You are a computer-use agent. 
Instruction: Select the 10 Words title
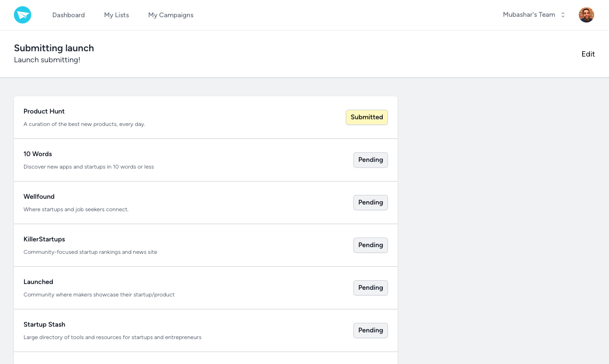[38, 154]
